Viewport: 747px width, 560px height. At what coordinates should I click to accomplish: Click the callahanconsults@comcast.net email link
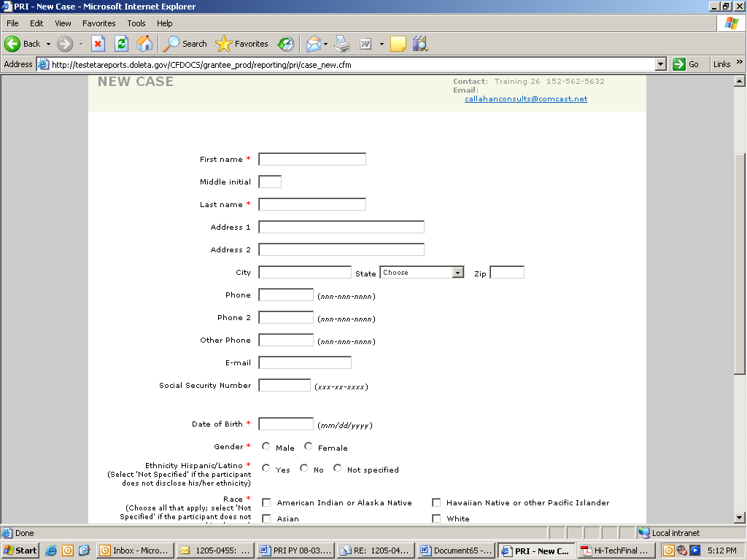[x=525, y=99]
